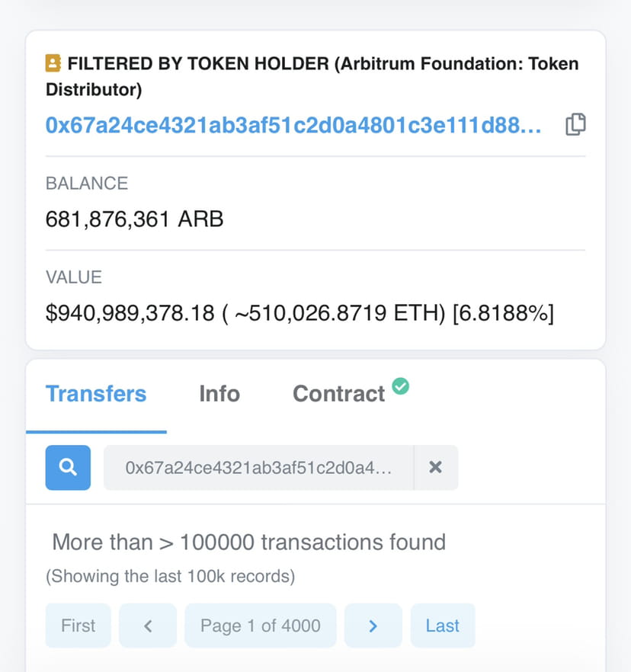Image resolution: width=631 pixels, height=672 pixels.
Task: Click the Page 1 of 4000 indicator
Action: point(260,625)
